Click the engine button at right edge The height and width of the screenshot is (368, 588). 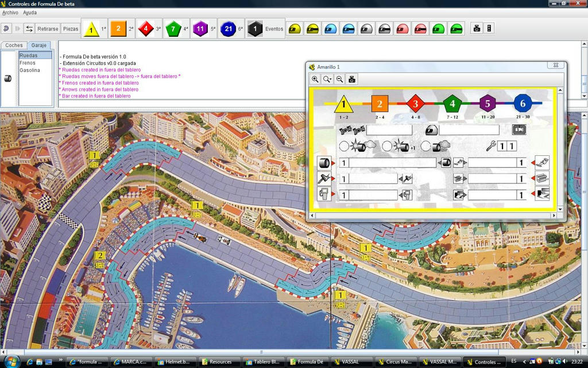pyautogui.click(x=542, y=178)
